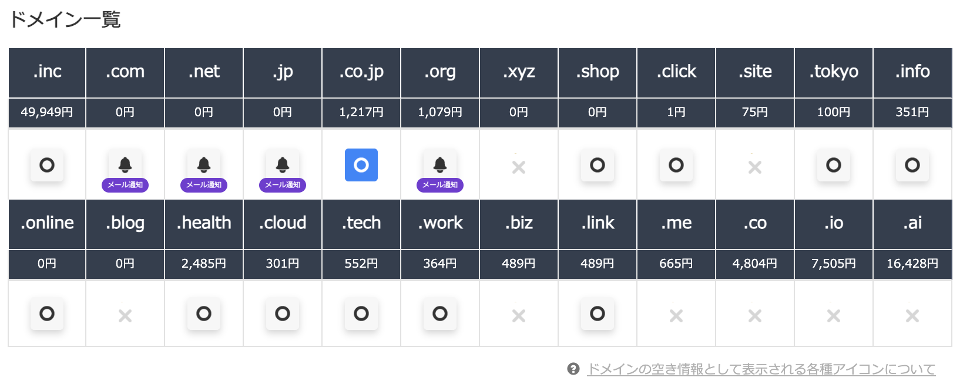The image size is (980, 391).
Task: Click the .com column header
Action: 125,73
